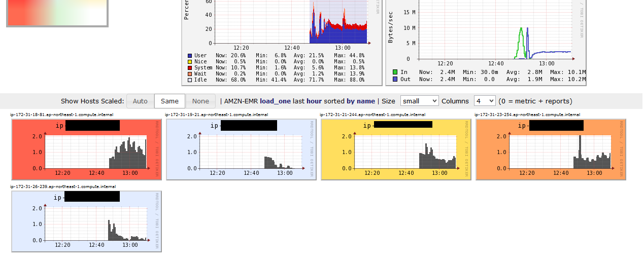Open the cluster network Bytes/sec graph
Viewport: 644px width, 262px height.
click(x=486, y=42)
